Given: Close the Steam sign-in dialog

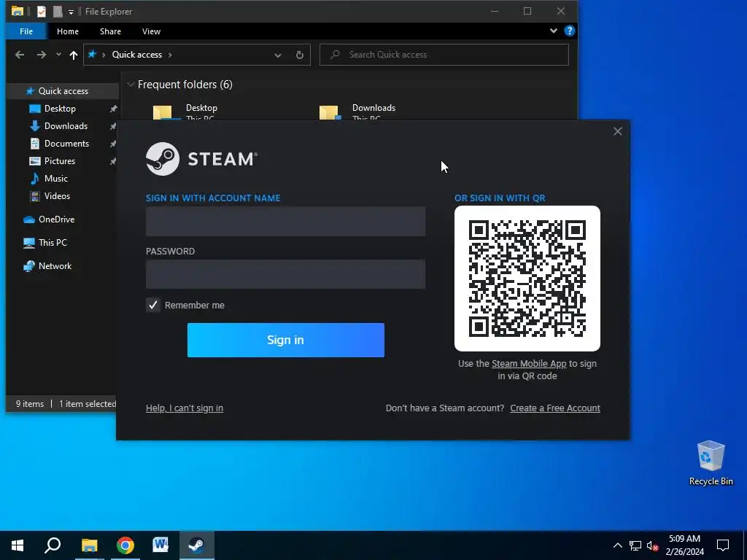Looking at the screenshot, I should click(x=617, y=131).
